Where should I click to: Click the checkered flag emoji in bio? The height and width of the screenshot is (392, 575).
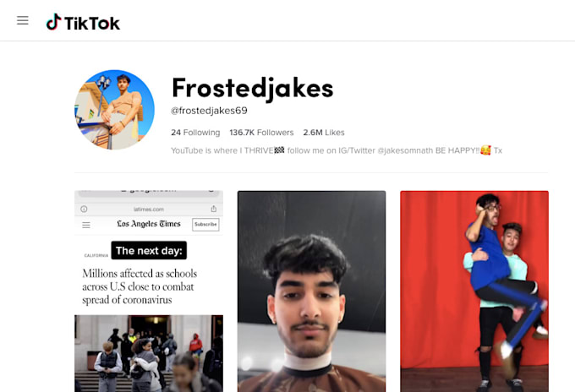pyautogui.click(x=279, y=150)
